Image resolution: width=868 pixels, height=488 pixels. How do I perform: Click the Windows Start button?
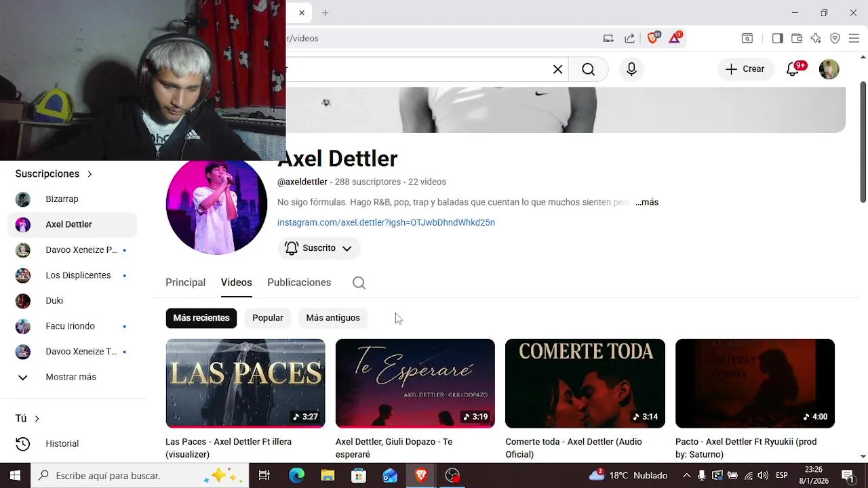(x=16, y=476)
